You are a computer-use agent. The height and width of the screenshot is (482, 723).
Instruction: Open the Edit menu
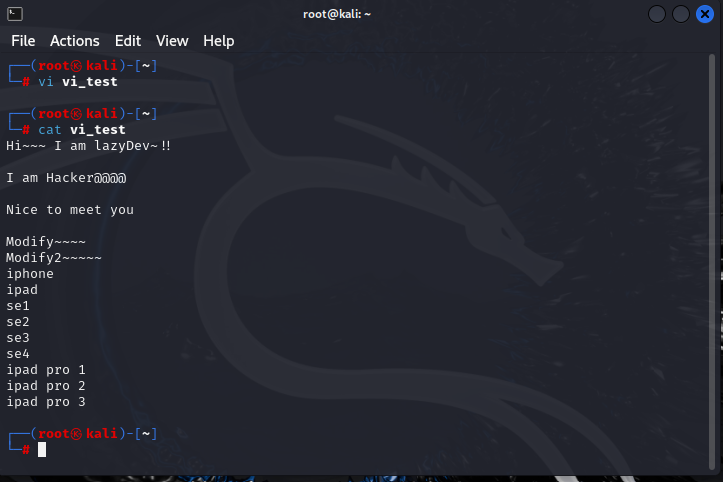click(128, 41)
